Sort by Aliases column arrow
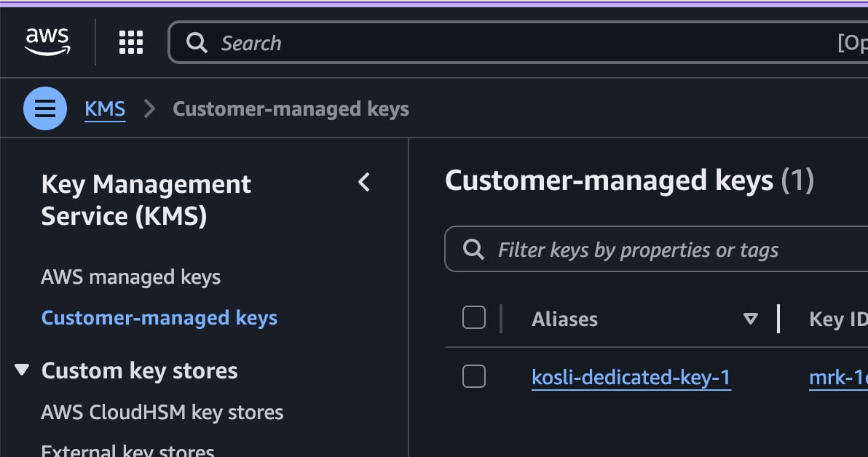 tap(750, 319)
